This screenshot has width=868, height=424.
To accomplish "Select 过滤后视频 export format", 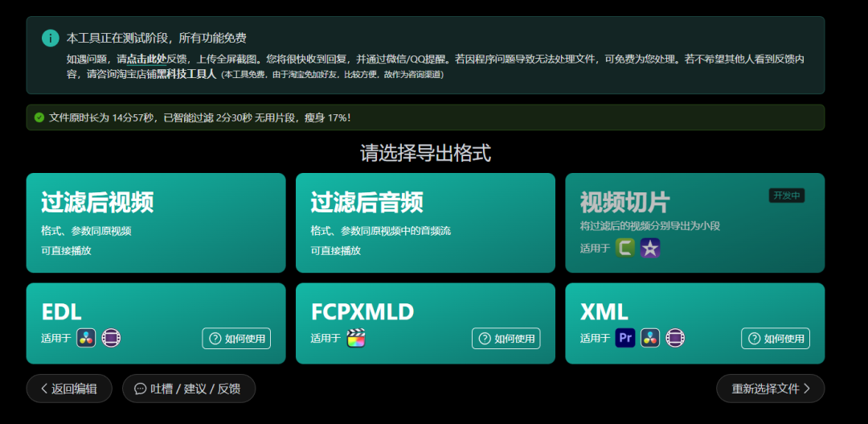I will tap(155, 223).
